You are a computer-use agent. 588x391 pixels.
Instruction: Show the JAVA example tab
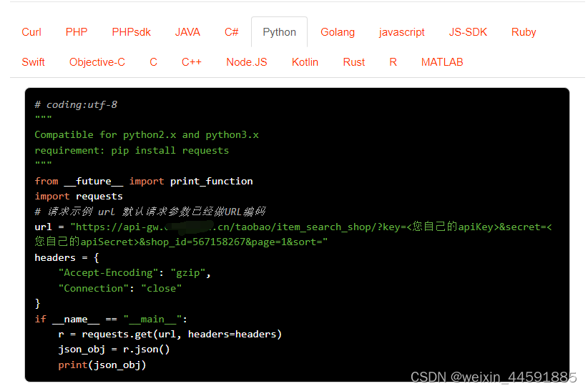pos(187,32)
